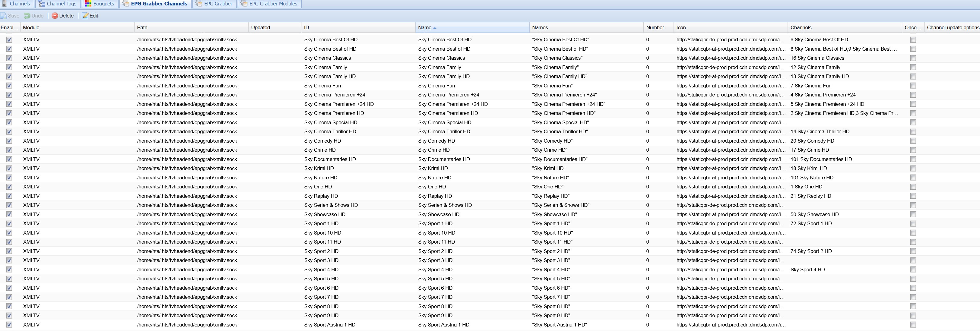Click the Bouquets tab colored grid icon
The width and height of the screenshot is (980, 331).
pos(88,4)
